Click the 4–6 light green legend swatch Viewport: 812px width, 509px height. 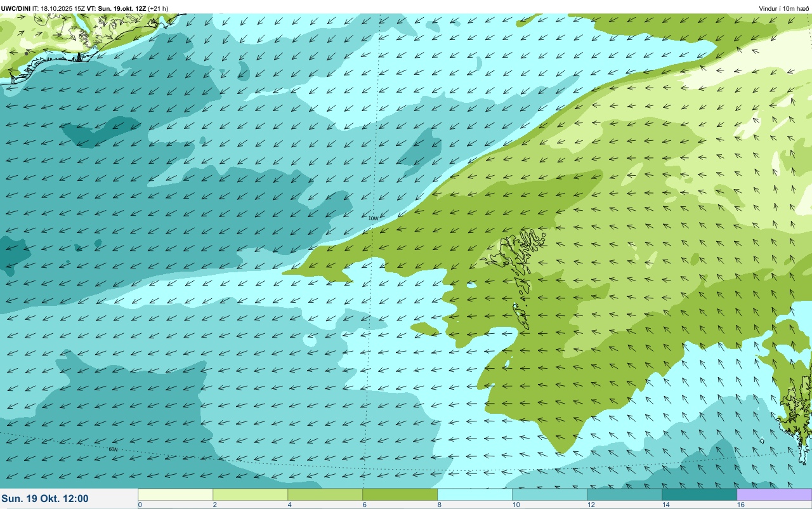325,494
